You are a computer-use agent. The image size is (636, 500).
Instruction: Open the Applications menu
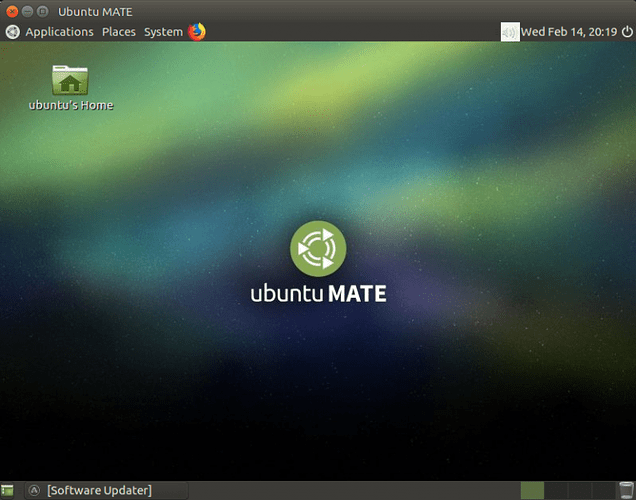(59, 32)
